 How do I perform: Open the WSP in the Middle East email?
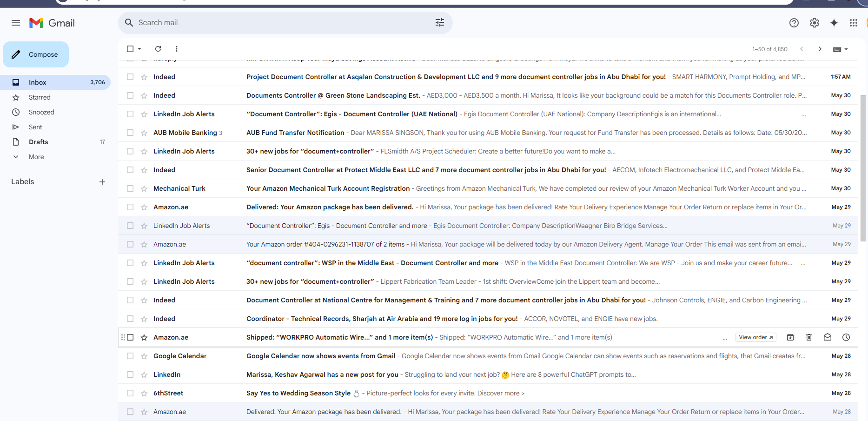pos(488,263)
